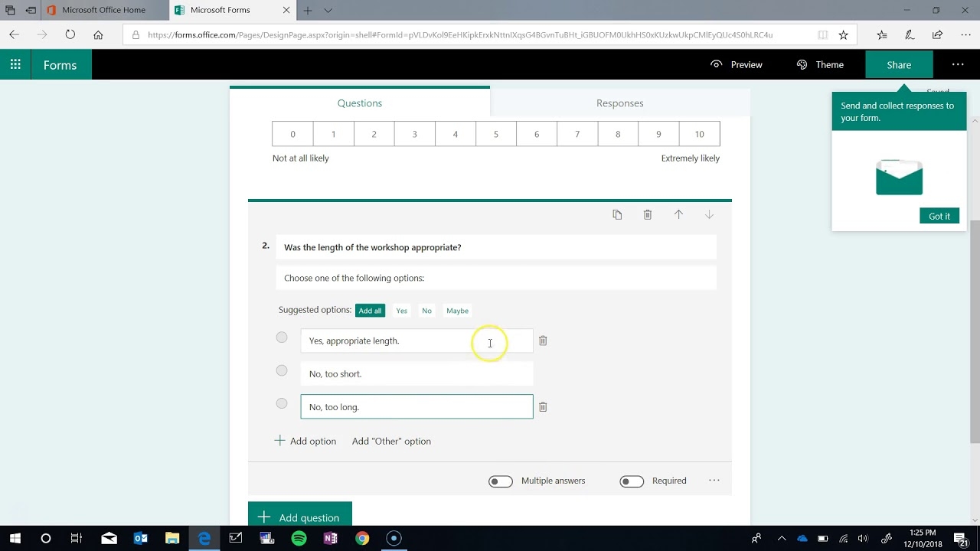Go to browser home page
The width and height of the screenshot is (980, 551).
click(x=98, y=34)
